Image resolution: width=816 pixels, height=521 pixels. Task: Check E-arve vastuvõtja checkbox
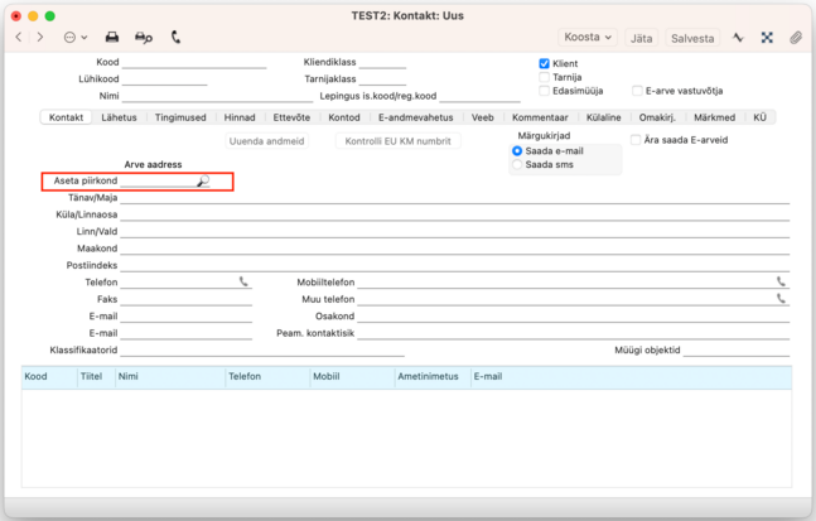[637, 91]
